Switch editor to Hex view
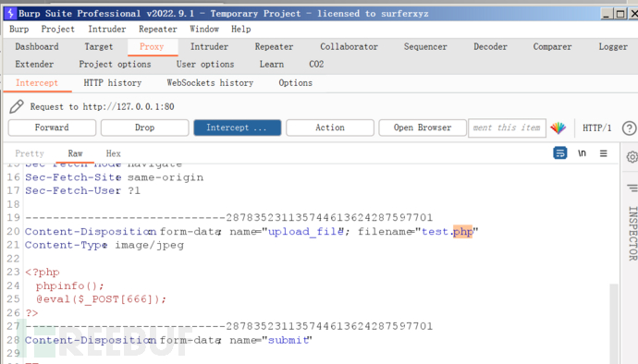638x364 pixels. coord(113,153)
